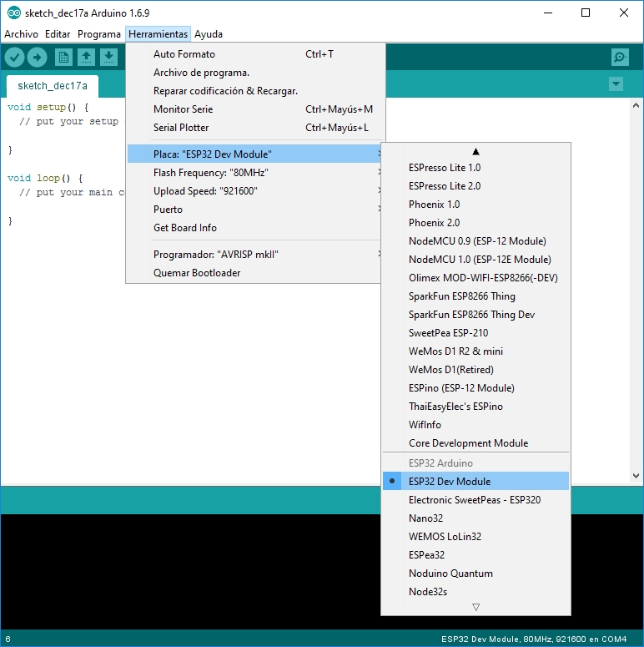Select SweetPea ESP-210 board
Screen dimensions: 644x647
point(475,333)
